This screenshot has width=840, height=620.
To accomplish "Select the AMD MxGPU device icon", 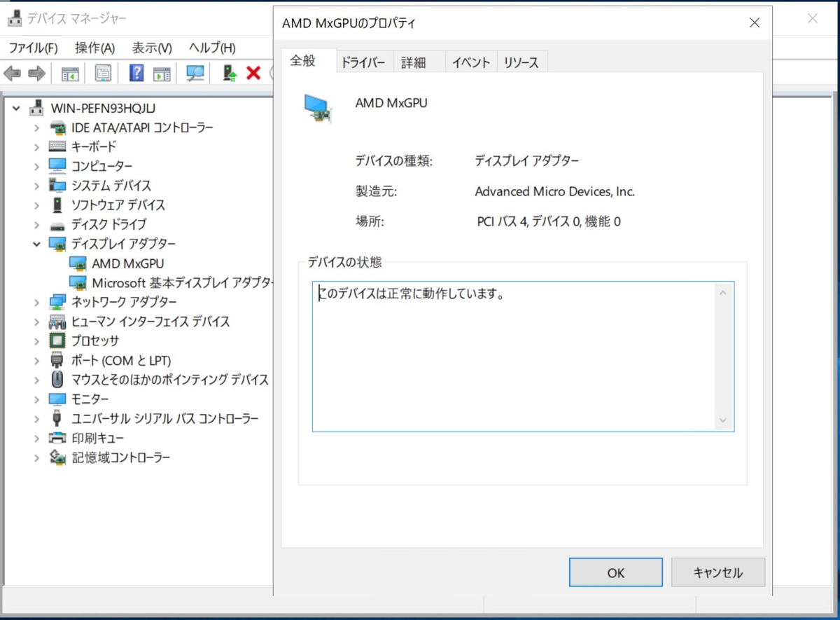I will click(x=79, y=263).
